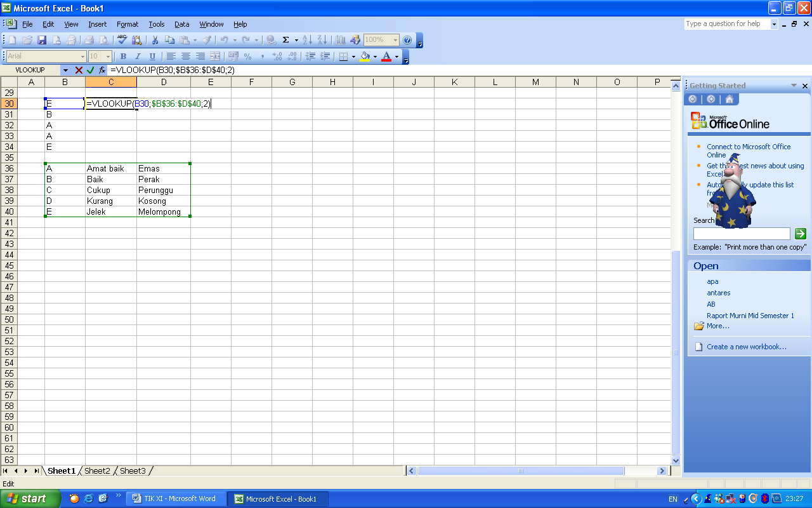Open recent file 'Raport Murni Mid Semester 1'
812x508 pixels.
[750, 316]
